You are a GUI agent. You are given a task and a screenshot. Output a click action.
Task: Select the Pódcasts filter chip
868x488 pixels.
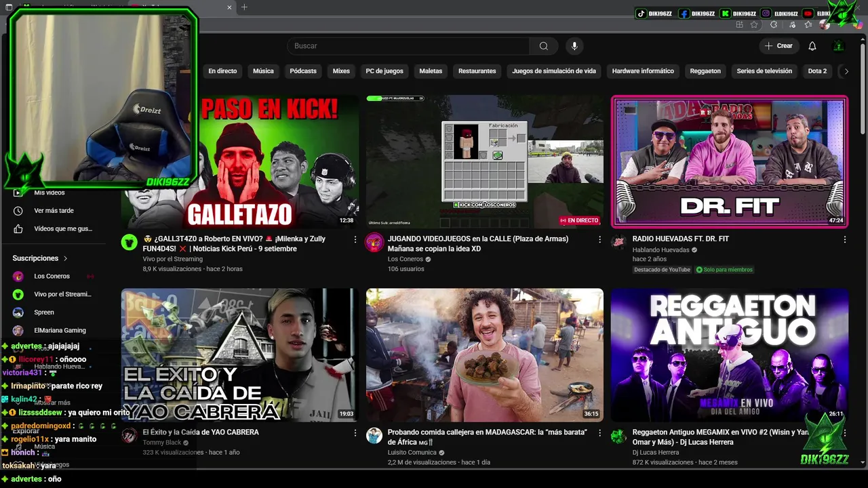(x=303, y=71)
